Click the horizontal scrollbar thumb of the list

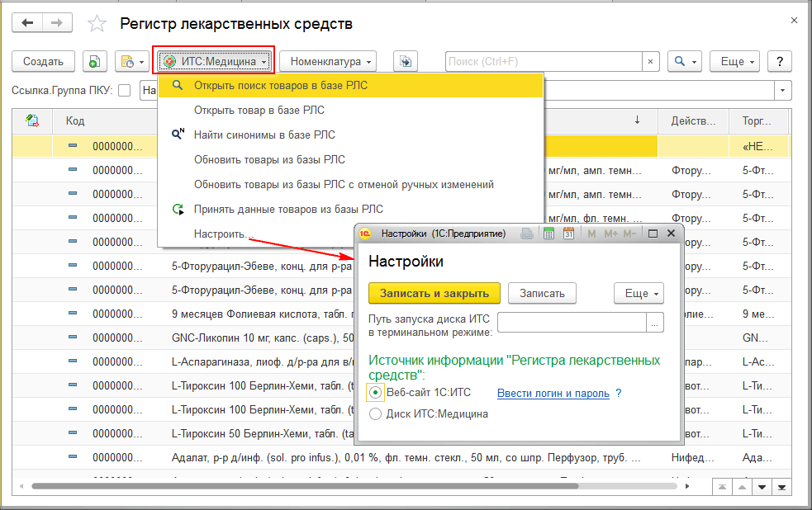coord(305,486)
